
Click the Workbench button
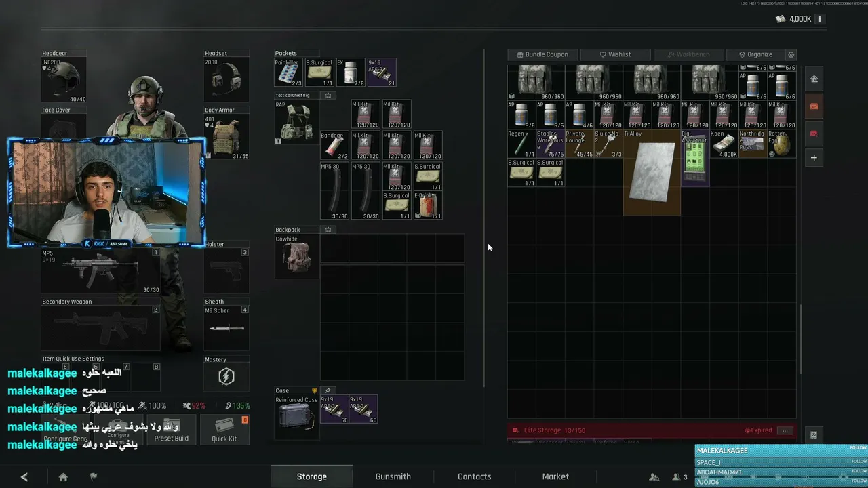pyautogui.click(x=688, y=54)
